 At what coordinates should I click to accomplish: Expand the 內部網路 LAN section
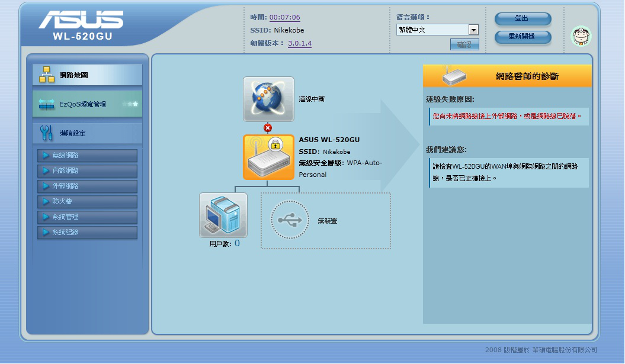[87, 170]
